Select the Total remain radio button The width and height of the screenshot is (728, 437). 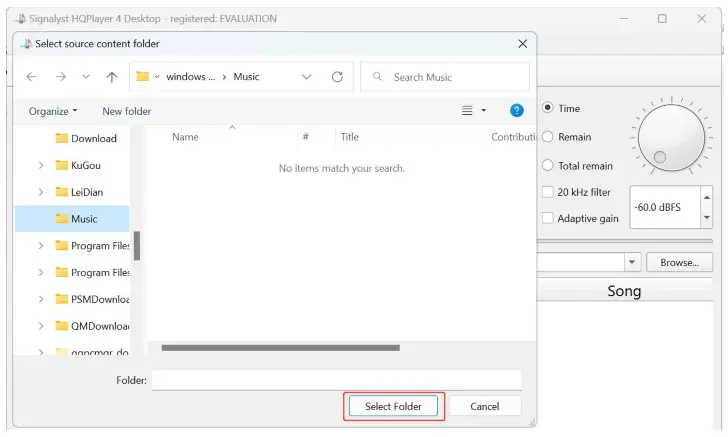[x=548, y=165]
